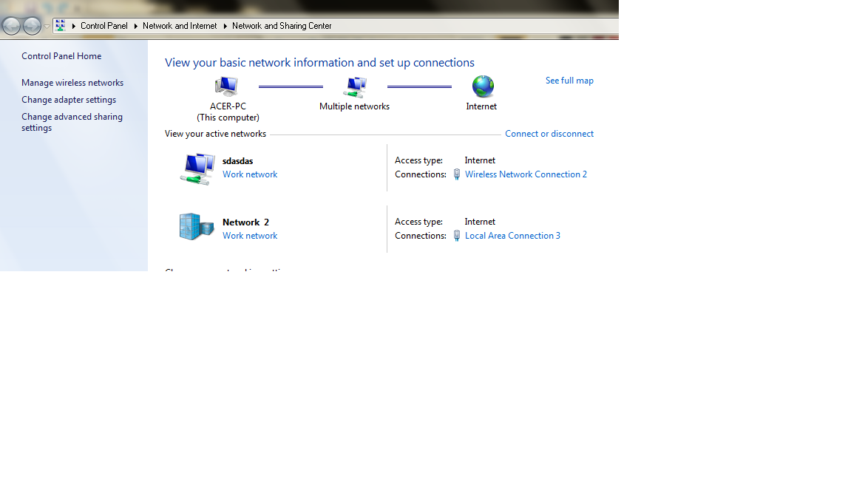This screenshot has width=865, height=504.
Task: Click the Multiple networks label
Action: click(354, 106)
